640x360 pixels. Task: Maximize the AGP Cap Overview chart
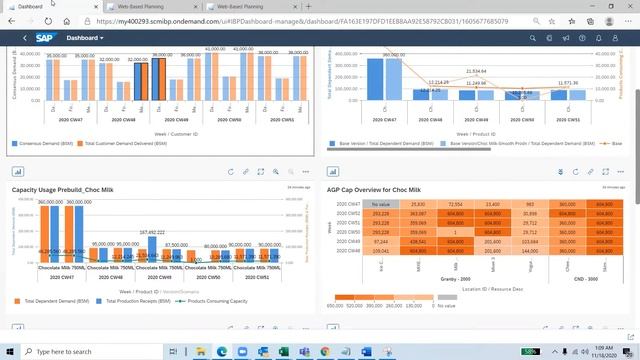click(x=606, y=172)
